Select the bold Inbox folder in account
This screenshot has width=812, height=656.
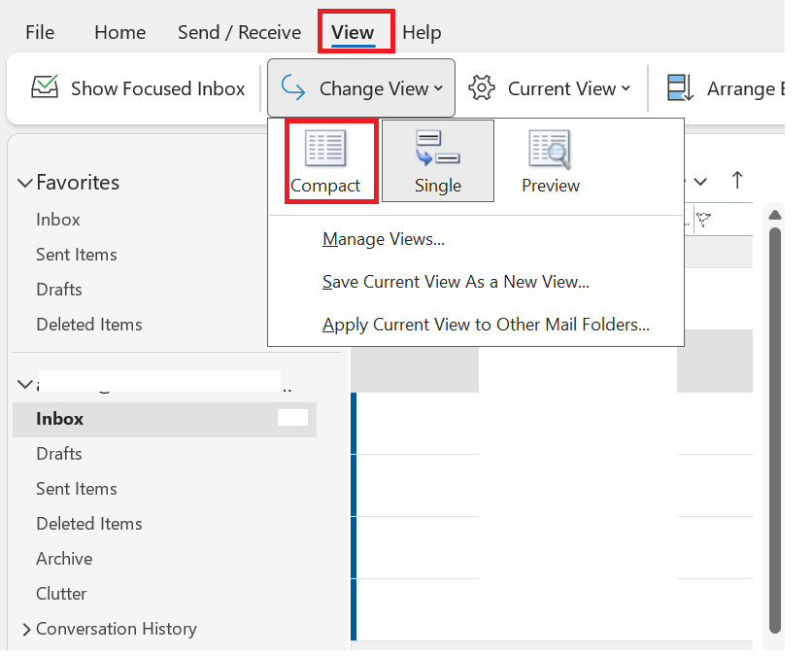tap(164, 419)
